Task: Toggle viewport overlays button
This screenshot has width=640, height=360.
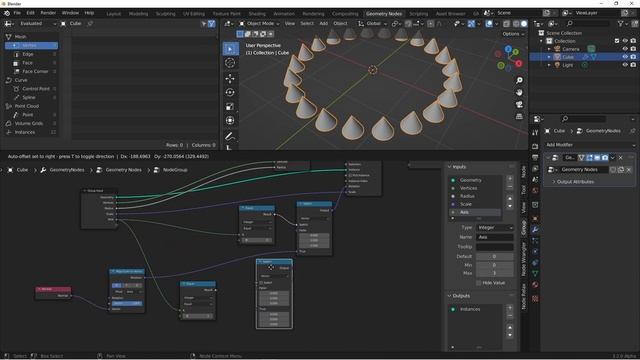Action: pyautogui.click(x=489, y=24)
